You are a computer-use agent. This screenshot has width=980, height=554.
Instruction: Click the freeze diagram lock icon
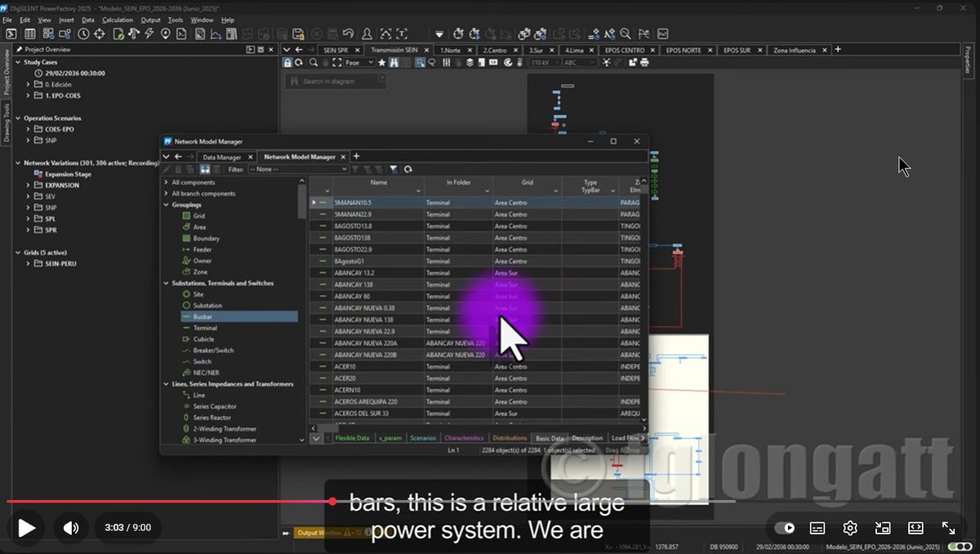click(287, 62)
